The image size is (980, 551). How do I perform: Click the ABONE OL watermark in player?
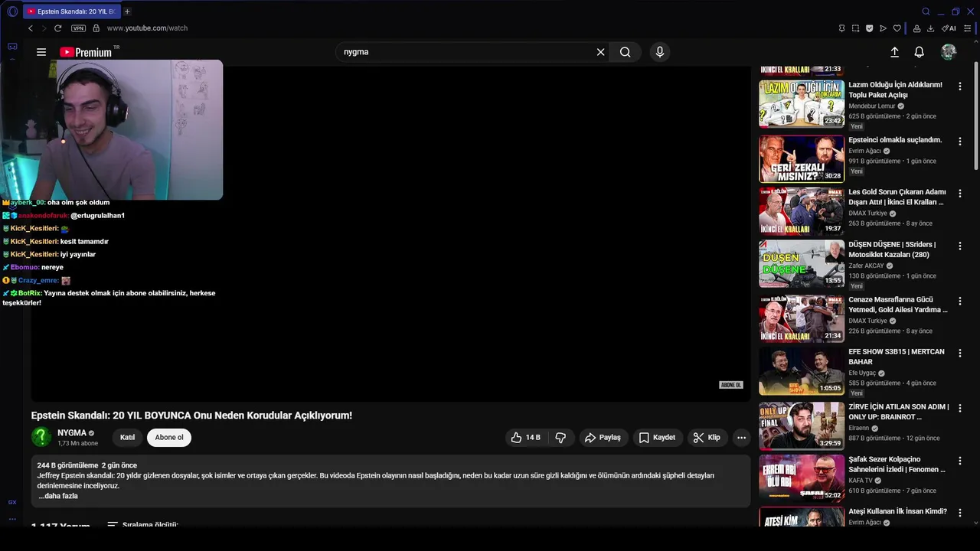click(731, 385)
